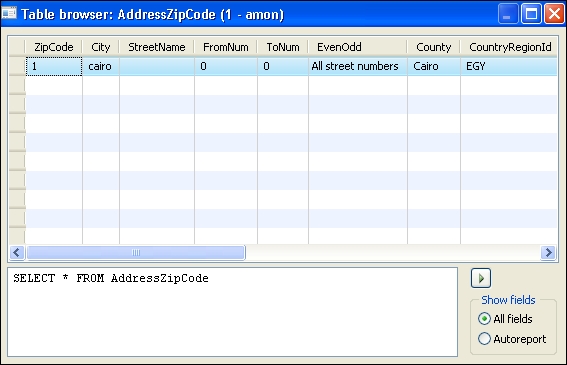The image size is (567, 365).
Task: Select the FromNum cell with value 0
Action: (x=226, y=66)
